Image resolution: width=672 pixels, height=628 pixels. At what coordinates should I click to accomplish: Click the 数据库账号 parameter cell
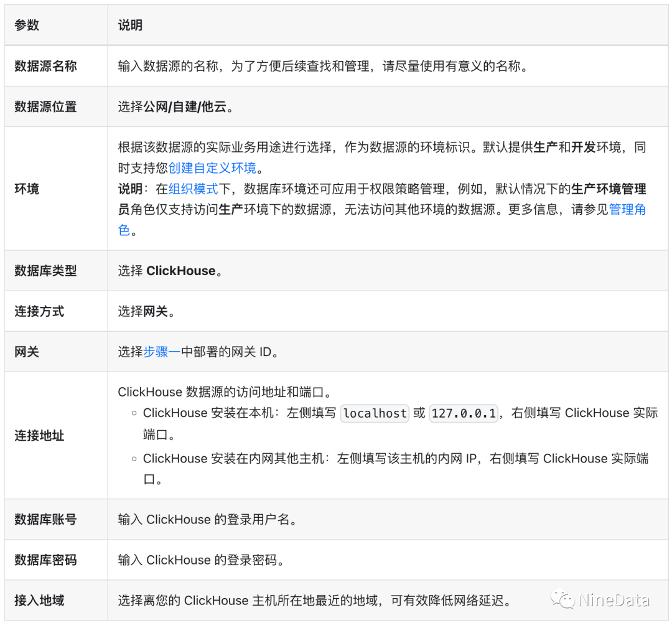tap(56, 520)
